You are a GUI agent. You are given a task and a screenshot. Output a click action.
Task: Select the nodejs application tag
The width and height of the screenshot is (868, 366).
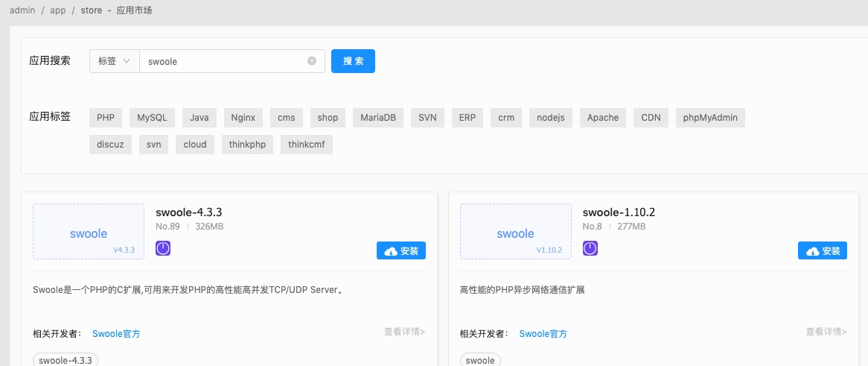click(551, 118)
